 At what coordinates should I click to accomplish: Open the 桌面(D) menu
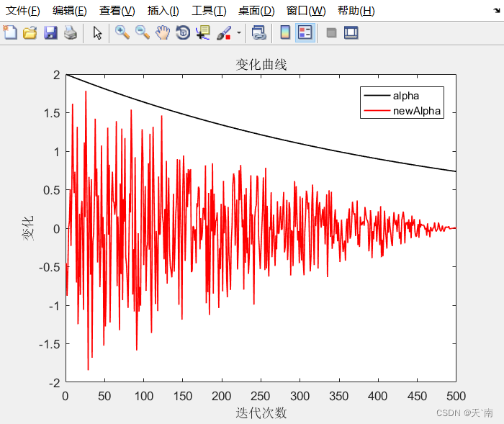click(x=256, y=11)
